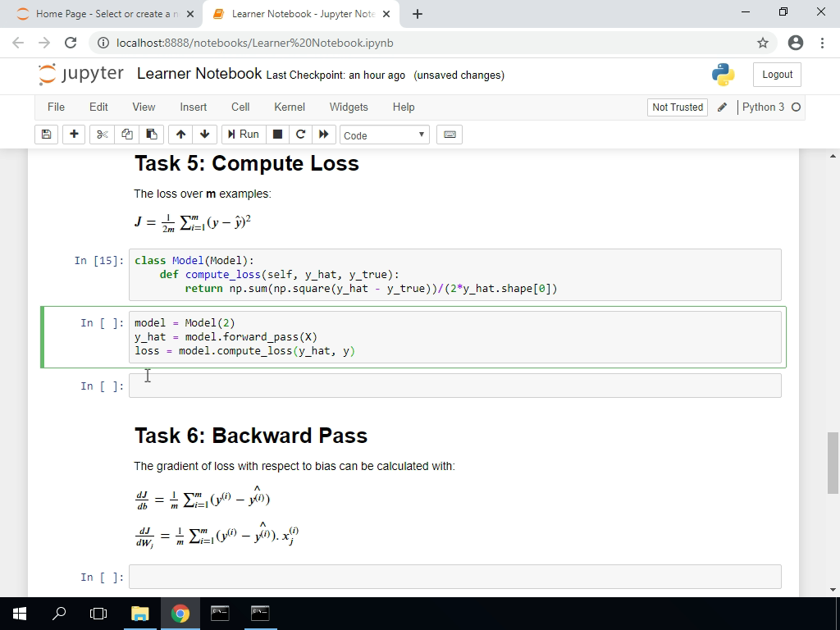Screen dimensions: 840x630
Task: Move selected cell down arrow
Action: point(204,135)
